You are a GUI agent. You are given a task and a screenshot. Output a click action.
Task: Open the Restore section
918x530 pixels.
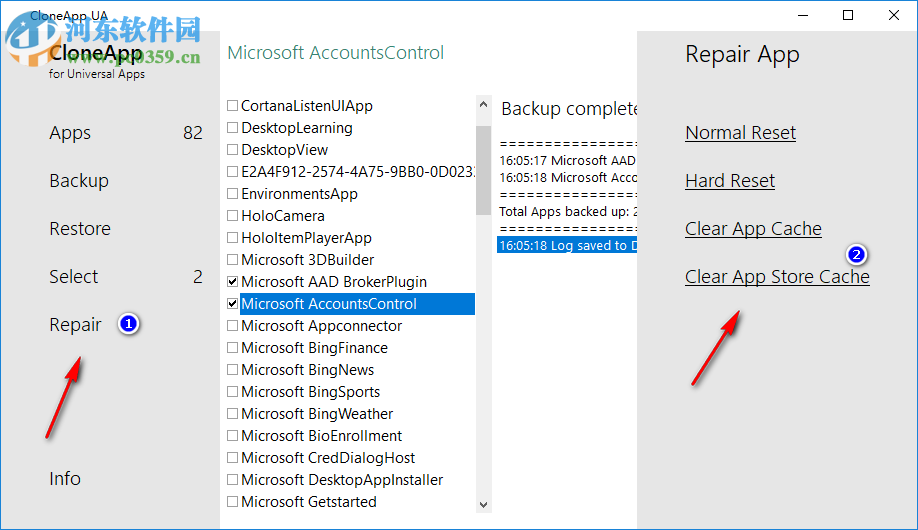pos(80,229)
